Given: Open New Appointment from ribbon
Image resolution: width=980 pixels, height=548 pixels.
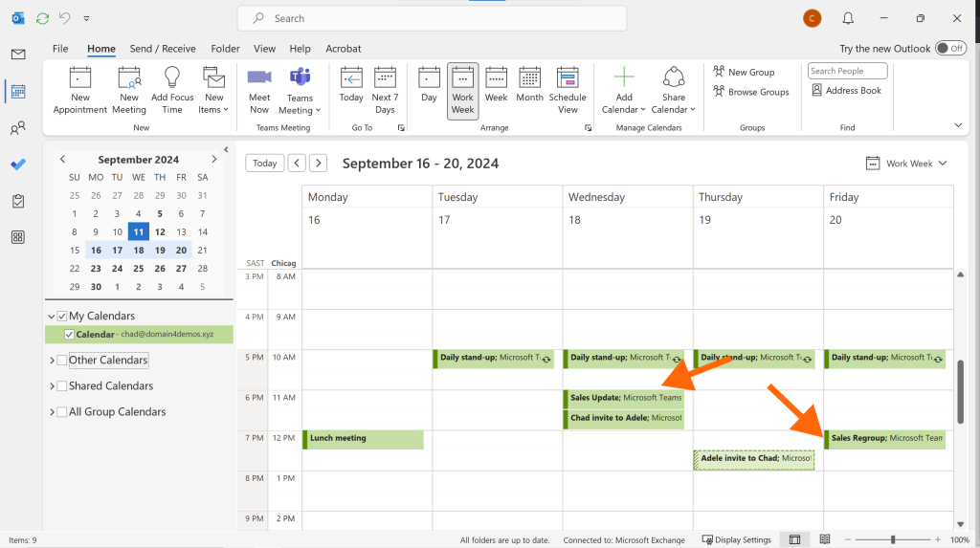Looking at the screenshot, I should pyautogui.click(x=80, y=91).
